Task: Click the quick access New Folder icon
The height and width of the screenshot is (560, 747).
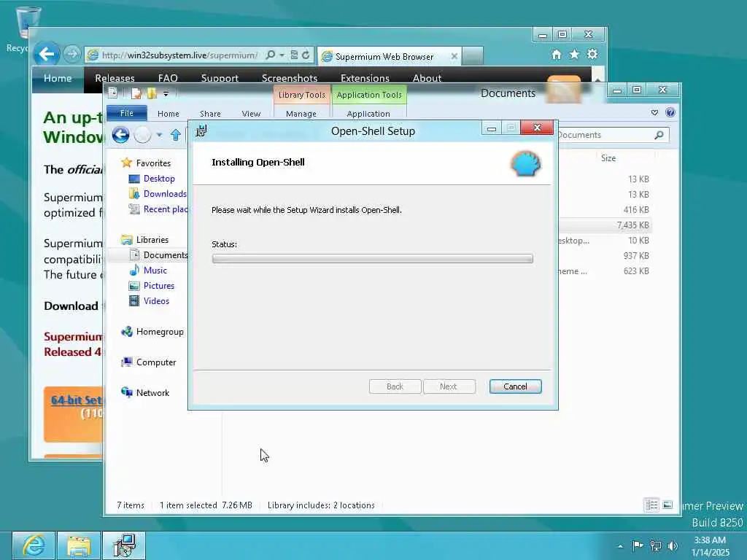Action: [152, 93]
